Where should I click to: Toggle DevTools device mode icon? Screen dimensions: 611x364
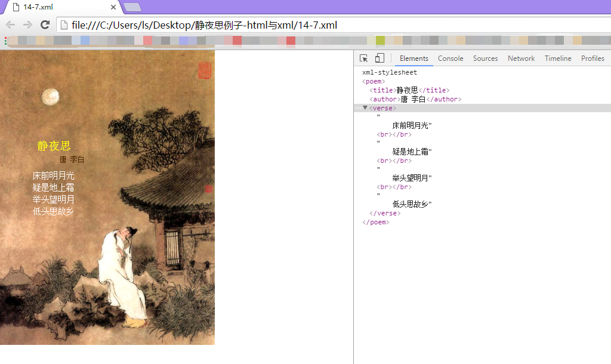[x=379, y=58]
